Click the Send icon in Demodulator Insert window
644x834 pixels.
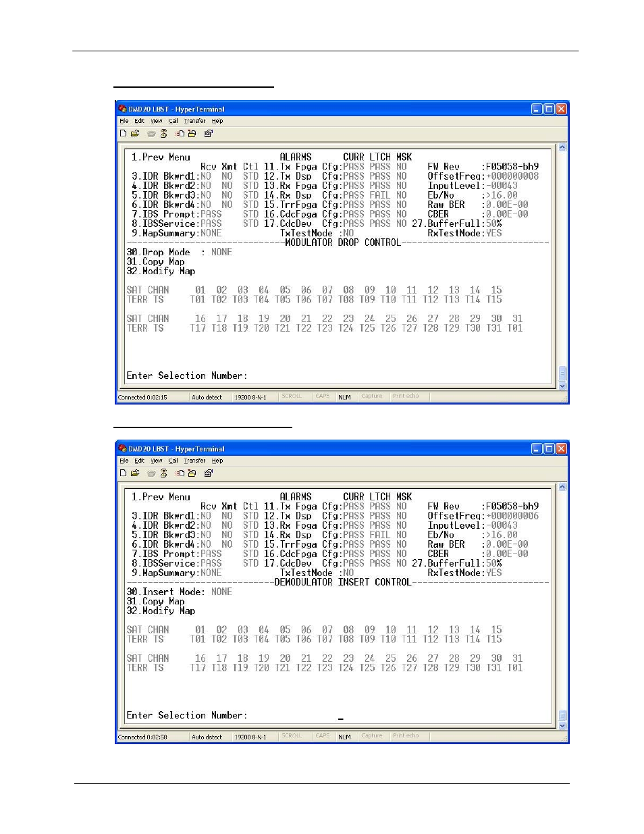point(180,473)
